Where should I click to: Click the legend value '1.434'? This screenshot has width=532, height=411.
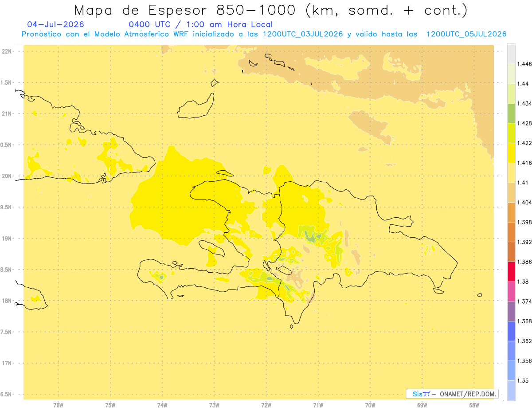pyautogui.click(x=525, y=103)
